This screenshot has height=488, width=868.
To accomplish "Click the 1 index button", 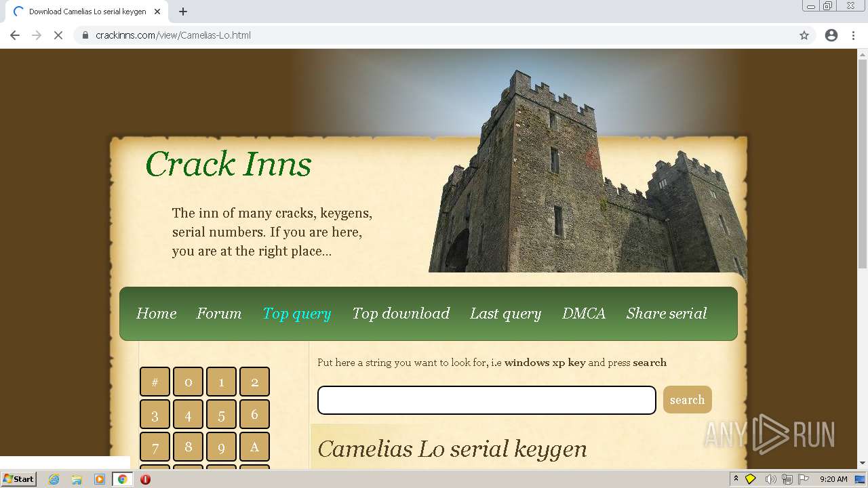I will click(x=221, y=382).
